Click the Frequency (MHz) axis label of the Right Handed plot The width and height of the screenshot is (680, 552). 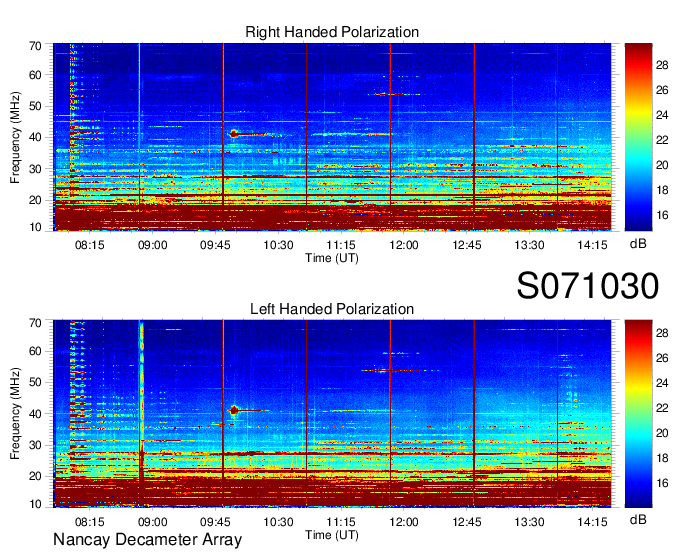pyautogui.click(x=15, y=137)
